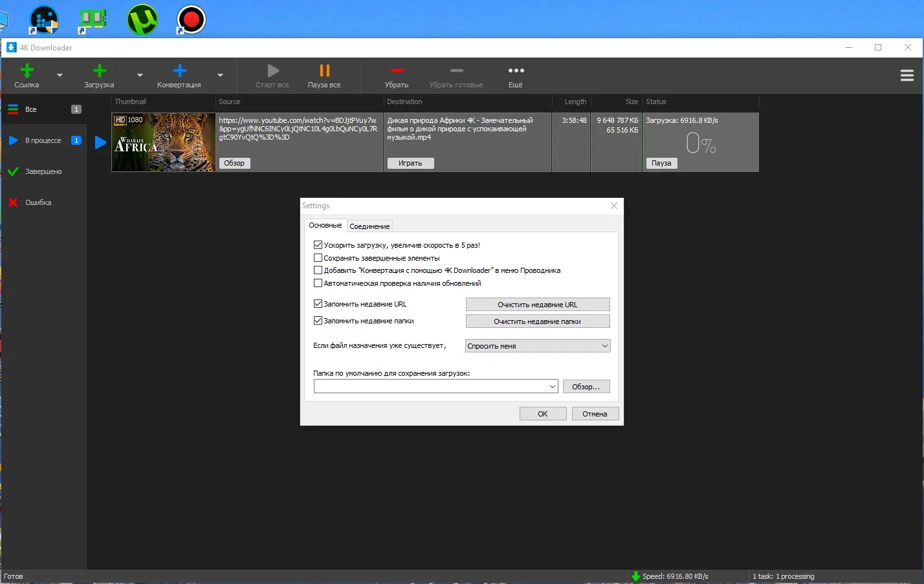This screenshot has height=584, width=924.
Task: Click the blue play arrow beside the thumbnail
Action: pos(100,142)
